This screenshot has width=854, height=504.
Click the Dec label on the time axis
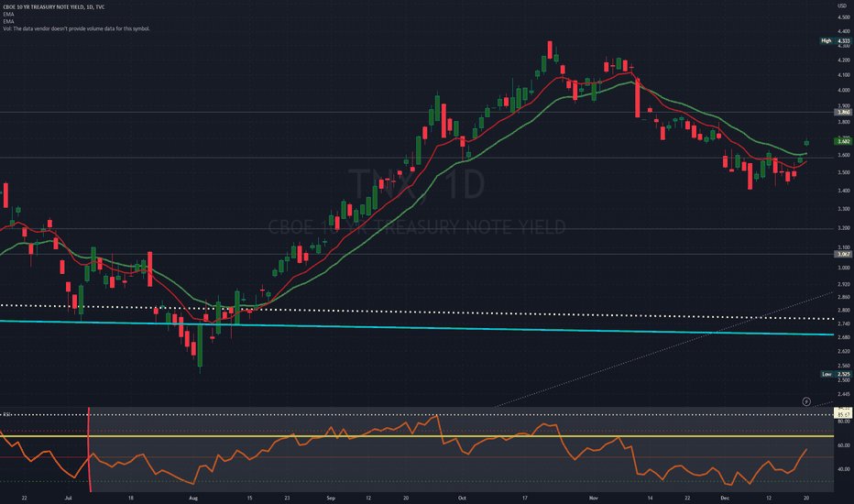725,498
